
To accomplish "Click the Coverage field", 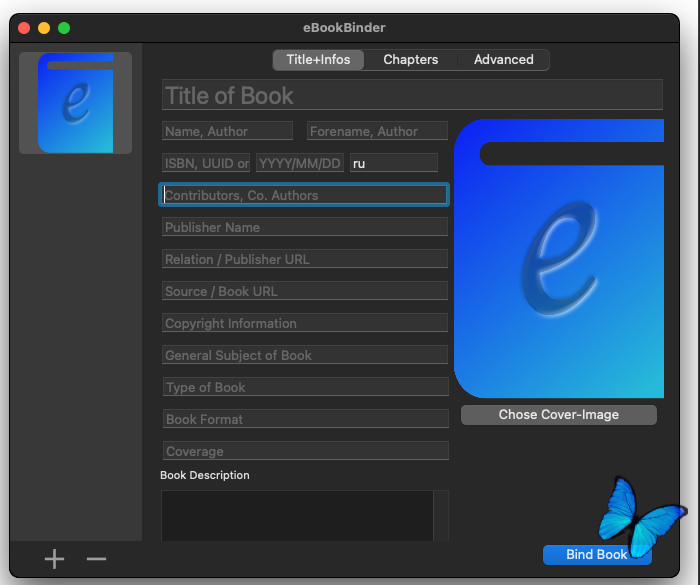I will pos(306,451).
